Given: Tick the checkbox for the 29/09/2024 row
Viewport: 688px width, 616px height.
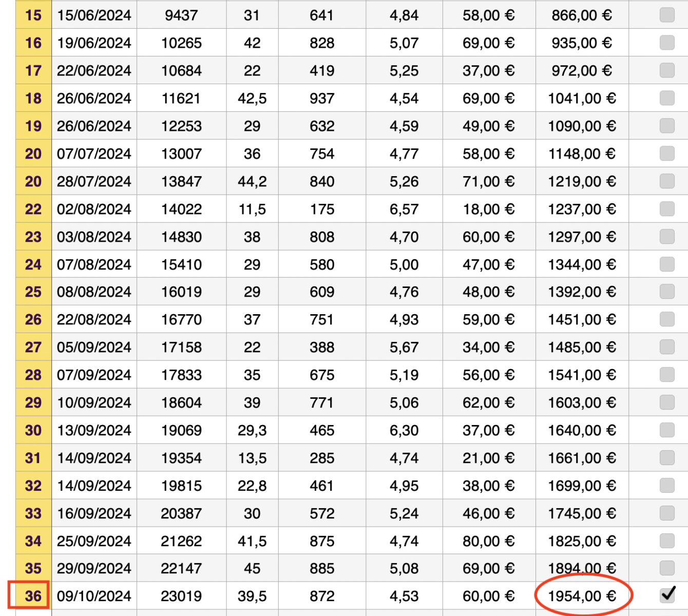Looking at the screenshot, I should click(x=667, y=568).
